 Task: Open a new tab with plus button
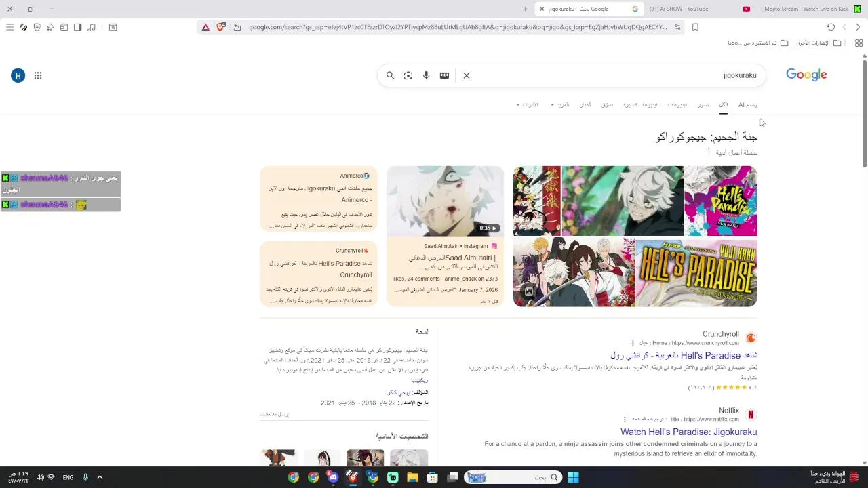[x=525, y=9]
